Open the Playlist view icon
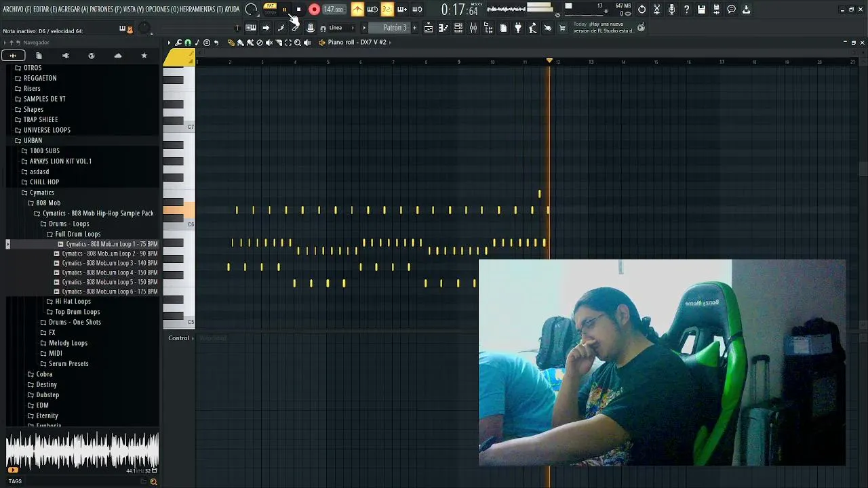Viewport: 868px width, 488px height. tap(429, 28)
